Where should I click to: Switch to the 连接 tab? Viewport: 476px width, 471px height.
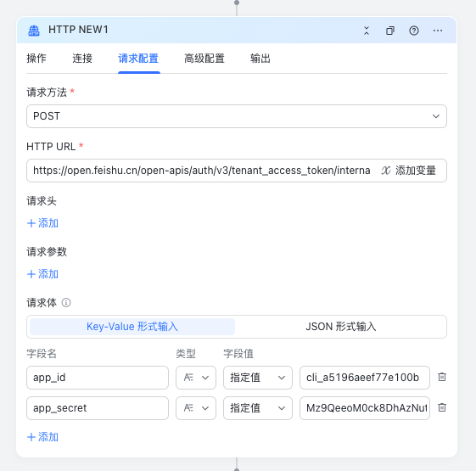click(x=82, y=59)
